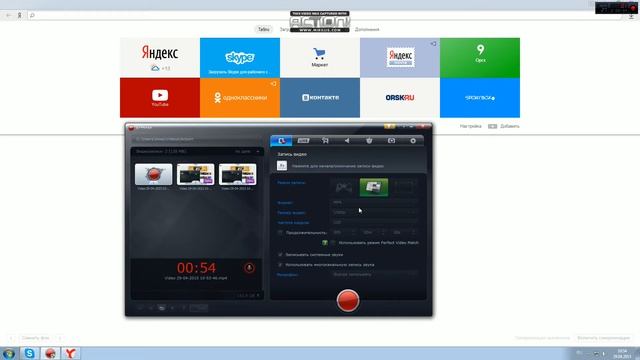
Task: Open the video recording tab in Action!
Action: point(281,140)
